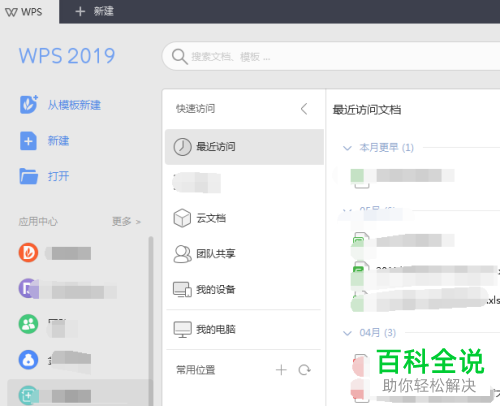Open 我的设备 entry

(244, 289)
